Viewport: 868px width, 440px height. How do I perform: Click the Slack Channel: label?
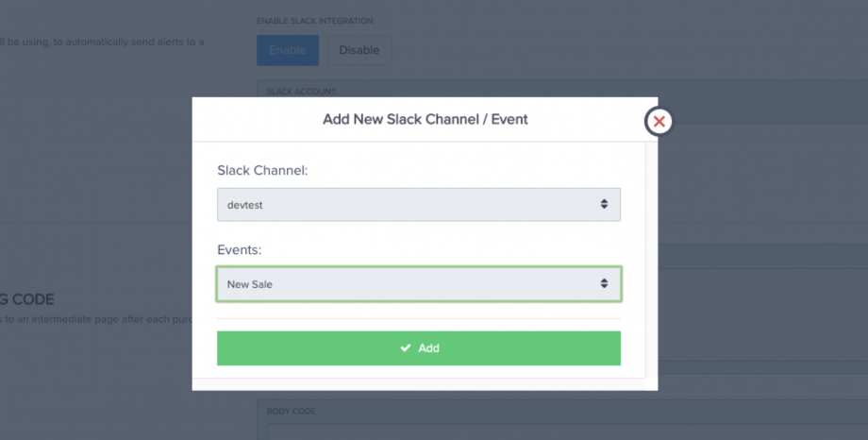tap(262, 170)
